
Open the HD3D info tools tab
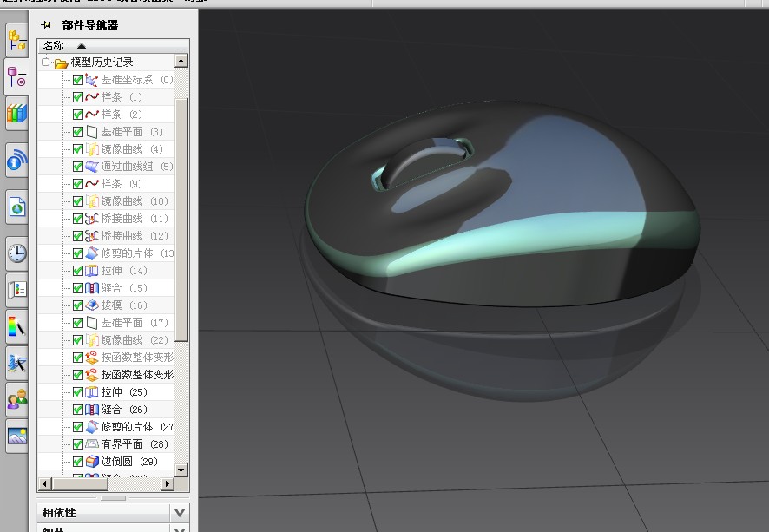click(x=16, y=160)
